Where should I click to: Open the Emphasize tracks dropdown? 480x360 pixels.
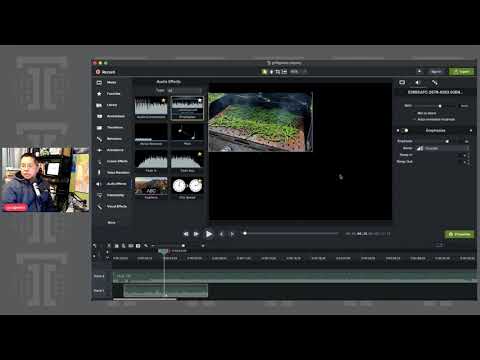(444, 148)
